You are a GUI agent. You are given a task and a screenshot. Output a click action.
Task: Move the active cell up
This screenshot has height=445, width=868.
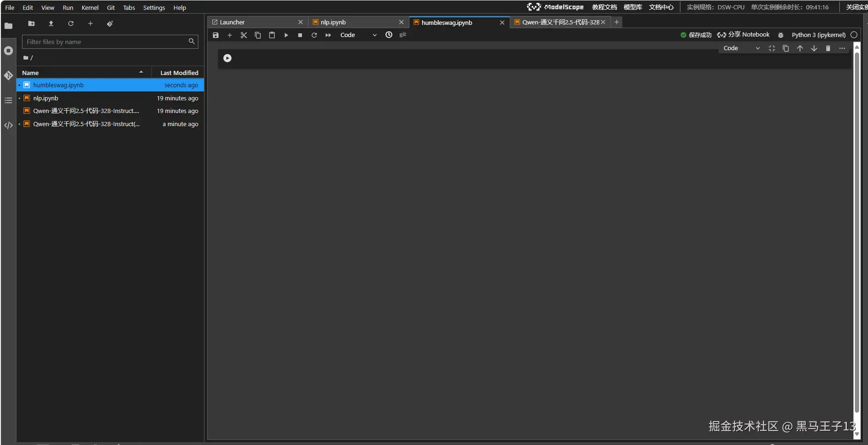pyautogui.click(x=800, y=48)
